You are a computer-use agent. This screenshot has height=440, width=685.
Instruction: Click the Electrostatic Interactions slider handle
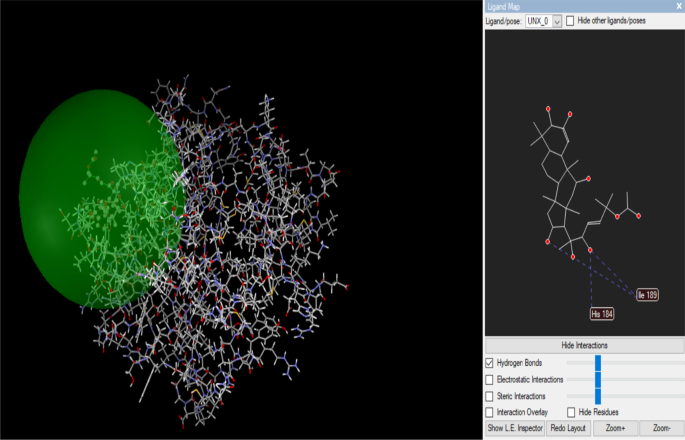pyautogui.click(x=597, y=379)
